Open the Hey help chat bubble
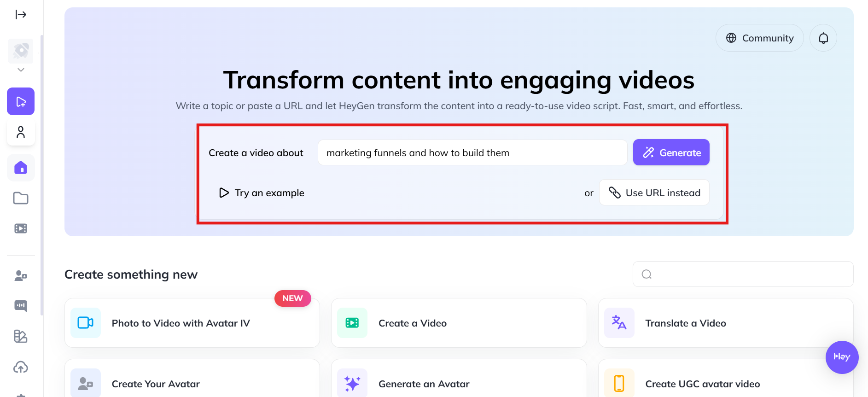The height and width of the screenshot is (397, 868). click(842, 357)
